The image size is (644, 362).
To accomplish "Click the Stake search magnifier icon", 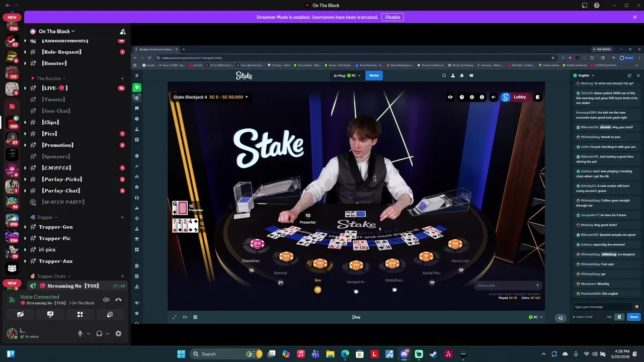I will click(x=444, y=75).
